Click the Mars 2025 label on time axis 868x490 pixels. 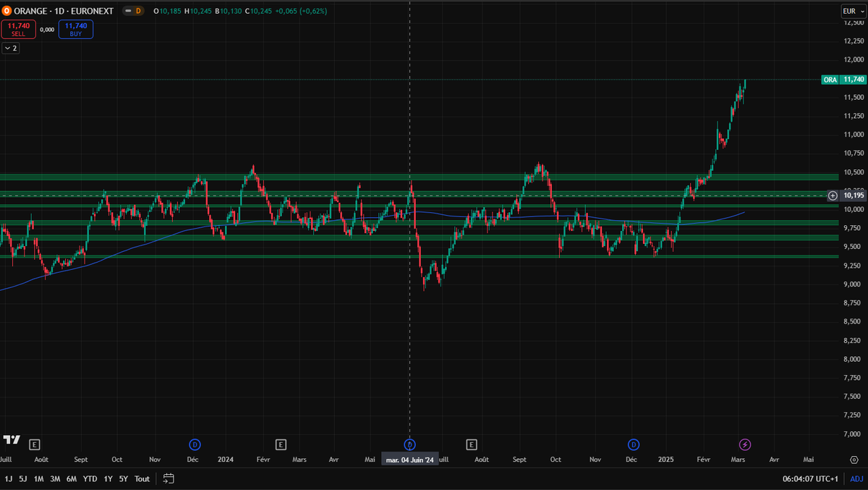point(739,460)
